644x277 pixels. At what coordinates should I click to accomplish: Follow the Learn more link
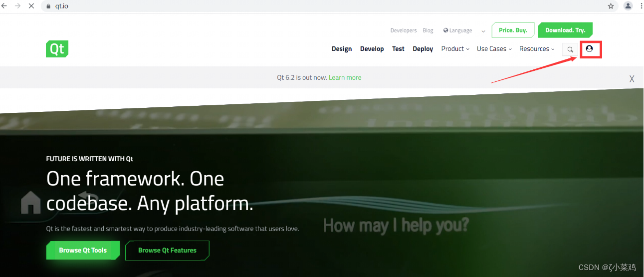345,77
